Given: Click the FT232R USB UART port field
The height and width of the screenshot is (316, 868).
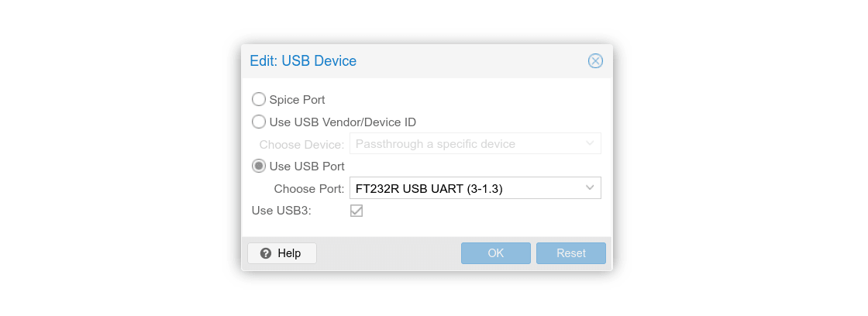Looking at the screenshot, I should (x=463, y=188).
